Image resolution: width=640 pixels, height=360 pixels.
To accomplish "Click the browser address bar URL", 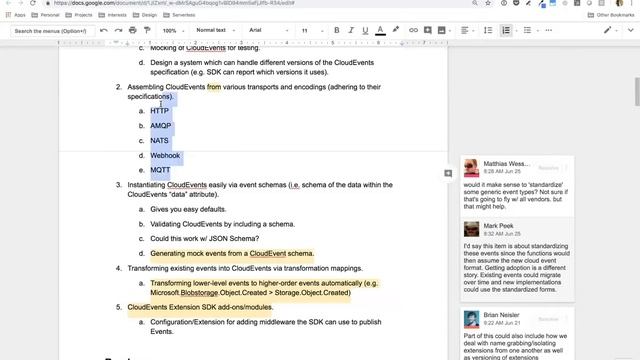I will pos(175,3).
